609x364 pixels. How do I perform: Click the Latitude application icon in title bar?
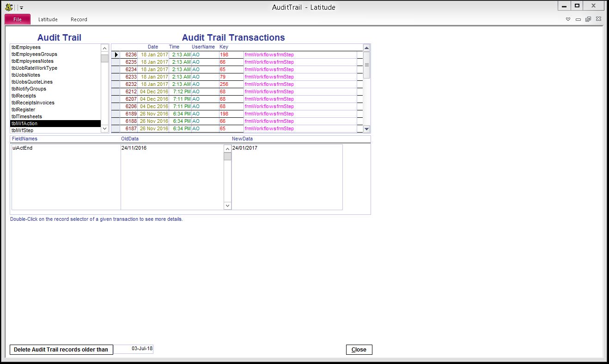[9, 7]
